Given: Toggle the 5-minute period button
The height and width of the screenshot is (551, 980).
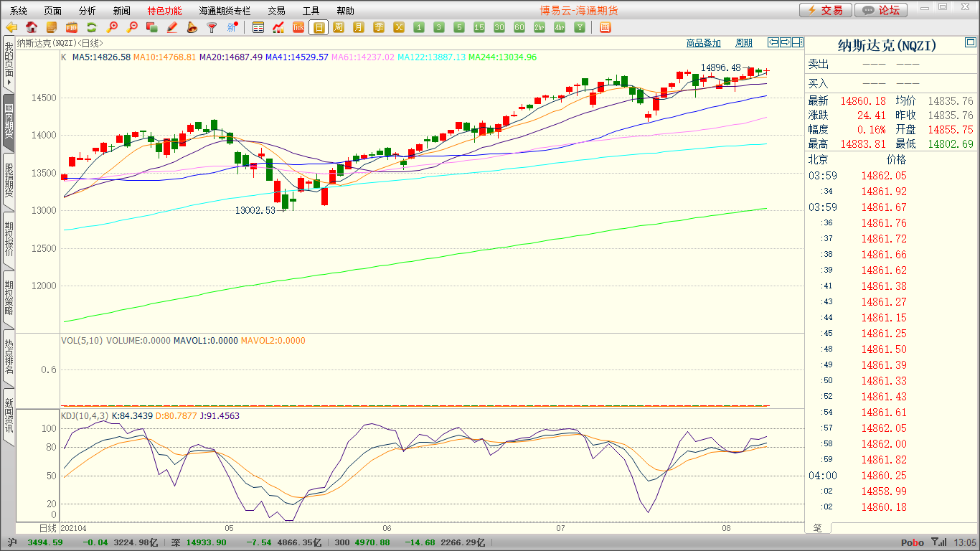Looking at the screenshot, I should [459, 27].
